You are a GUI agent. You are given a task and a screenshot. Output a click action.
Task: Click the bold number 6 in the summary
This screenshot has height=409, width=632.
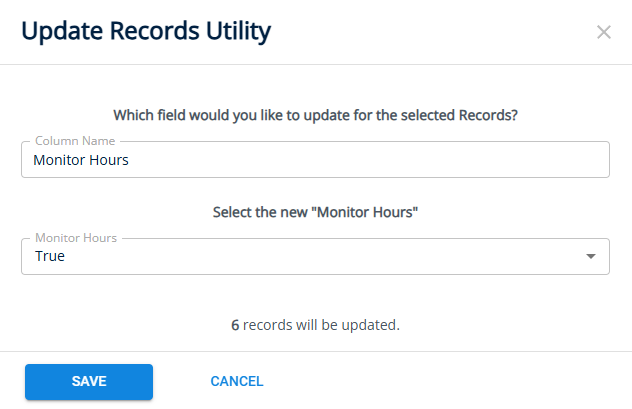coord(235,325)
